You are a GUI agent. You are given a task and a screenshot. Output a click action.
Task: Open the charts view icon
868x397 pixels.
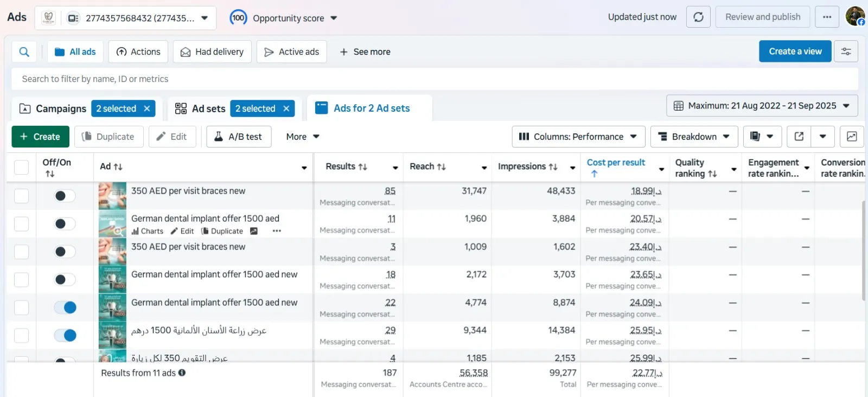click(852, 137)
